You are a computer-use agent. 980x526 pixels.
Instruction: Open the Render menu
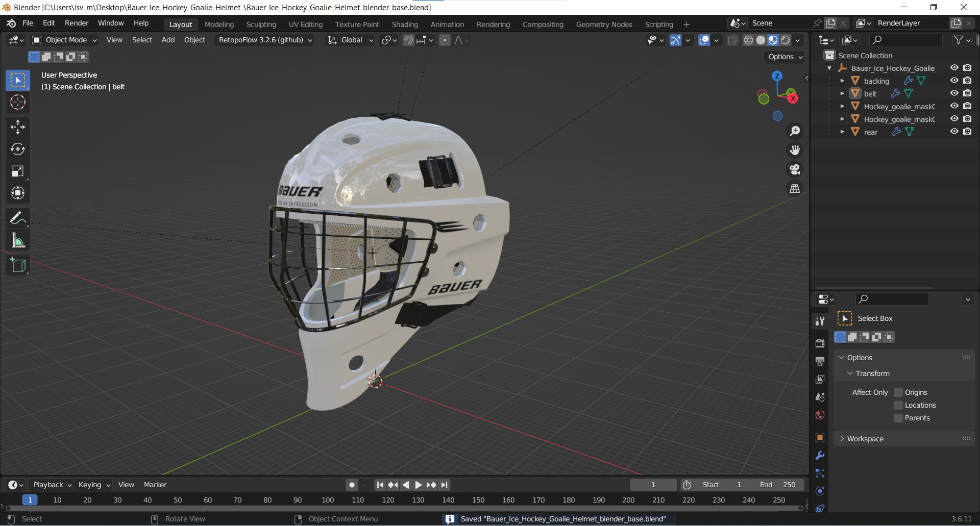(x=77, y=23)
